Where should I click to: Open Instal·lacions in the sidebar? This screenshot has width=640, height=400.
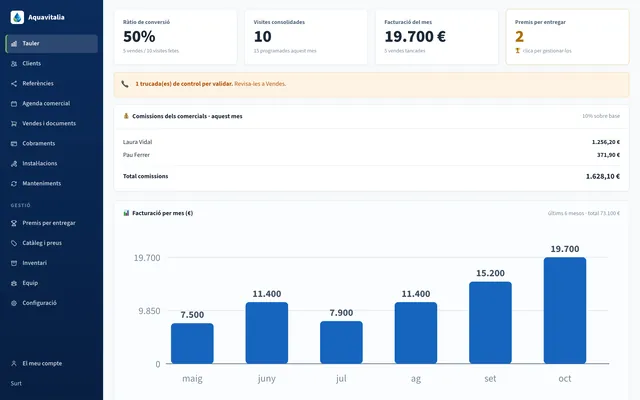52,164
